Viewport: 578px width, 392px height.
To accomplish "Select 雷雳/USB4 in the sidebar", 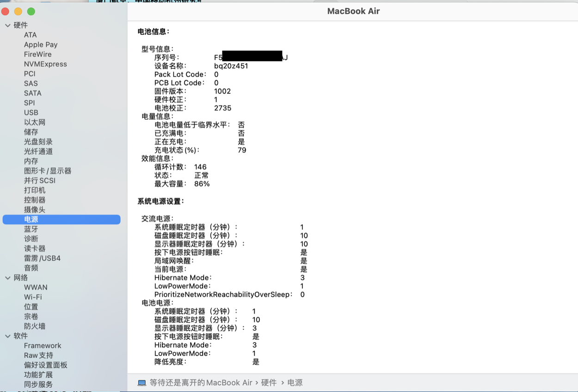I will [42, 258].
